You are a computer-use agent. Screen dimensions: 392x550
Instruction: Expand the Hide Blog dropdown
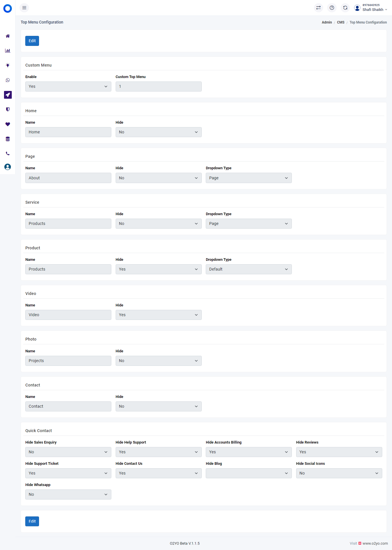pos(249,473)
